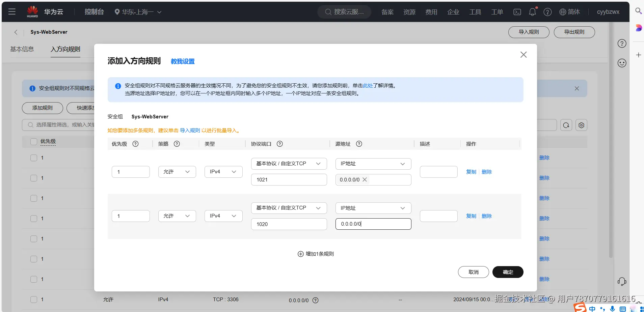Open the region selector 华东-上海一
Image resolution: width=644 pixels, height=312 pixels.
coord(138,12)
